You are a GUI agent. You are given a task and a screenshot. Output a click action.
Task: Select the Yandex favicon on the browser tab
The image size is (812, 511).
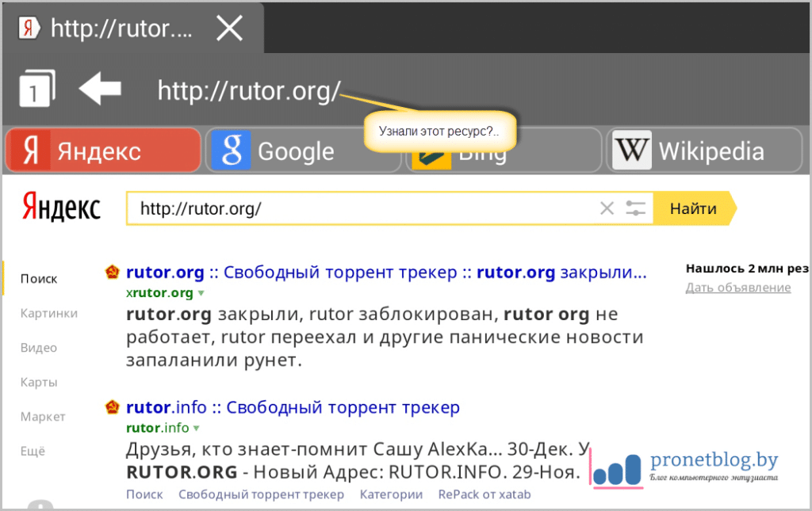[29, 28]
